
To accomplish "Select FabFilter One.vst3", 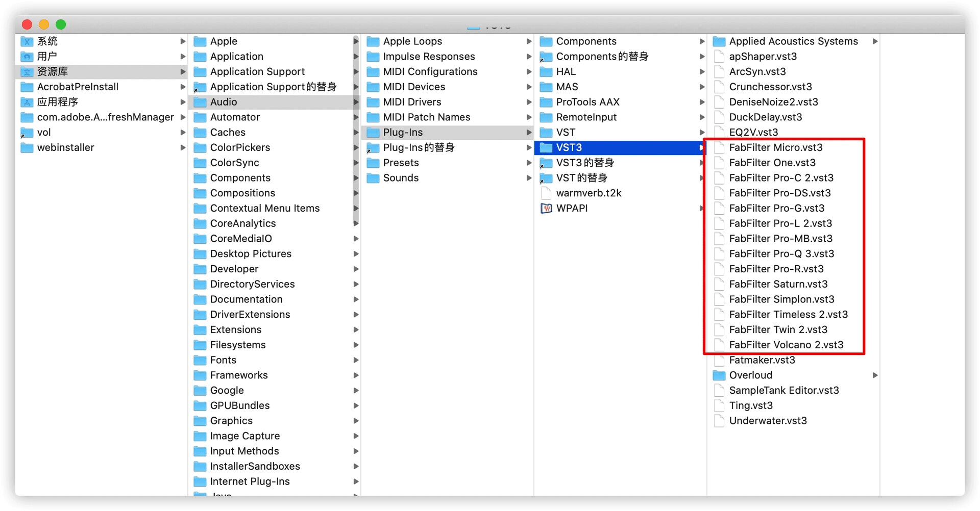I will tap(772, 163).
